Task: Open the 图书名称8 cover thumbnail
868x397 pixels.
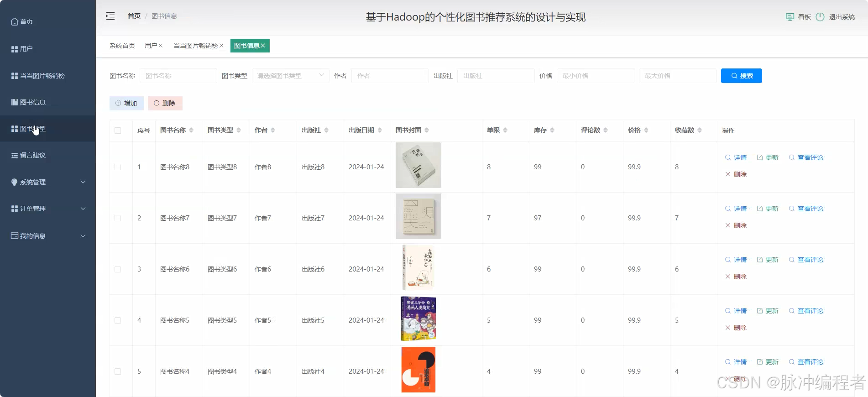Action: click(418, 165)
